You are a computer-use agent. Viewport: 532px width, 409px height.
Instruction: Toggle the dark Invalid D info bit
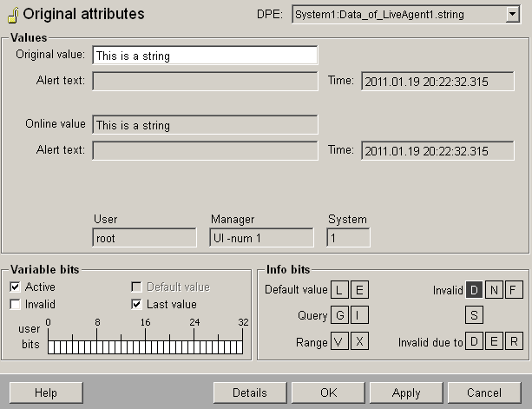tap(475, 290)
